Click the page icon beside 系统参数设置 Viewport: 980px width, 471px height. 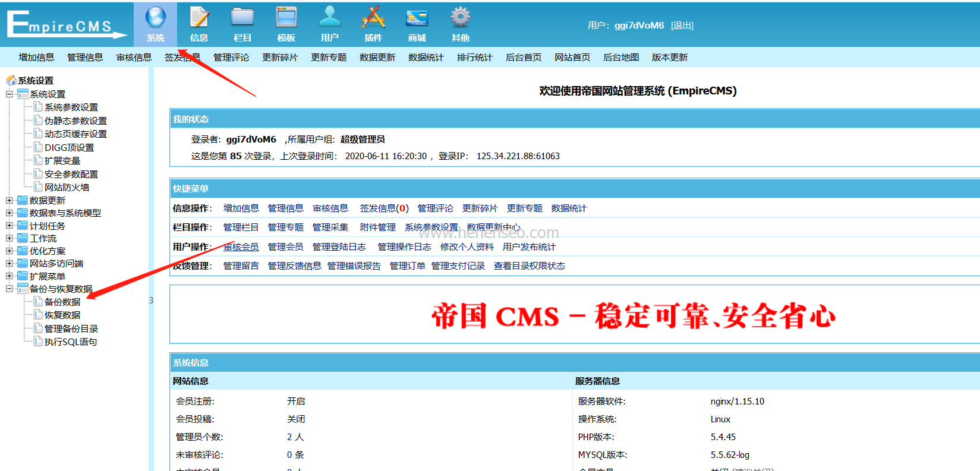(x=38, y=107)
